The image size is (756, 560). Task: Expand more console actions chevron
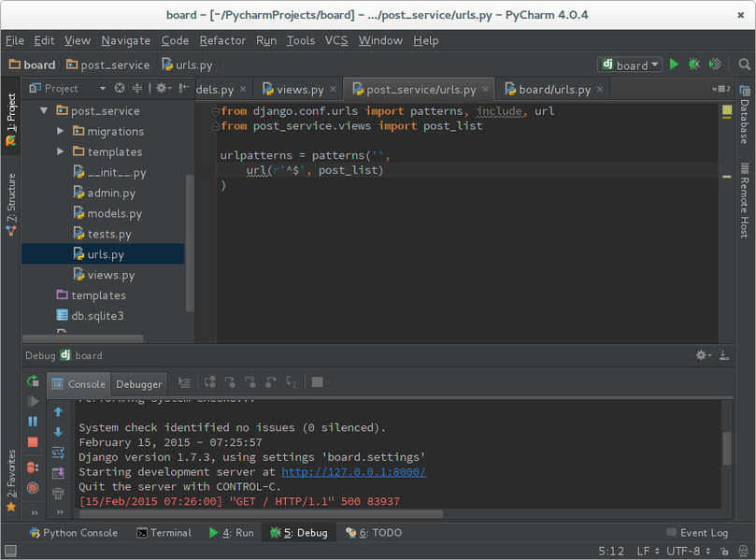(60, 511)
